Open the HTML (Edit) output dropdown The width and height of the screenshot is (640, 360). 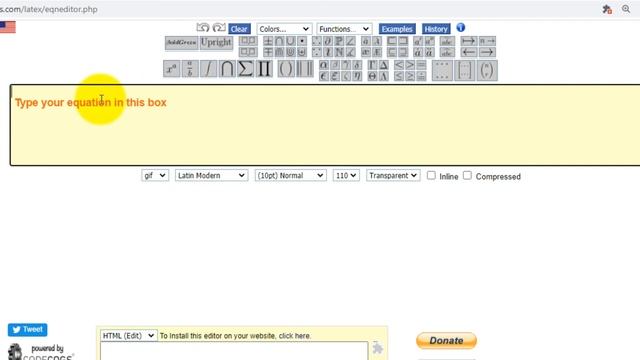(x=129, y=336)
